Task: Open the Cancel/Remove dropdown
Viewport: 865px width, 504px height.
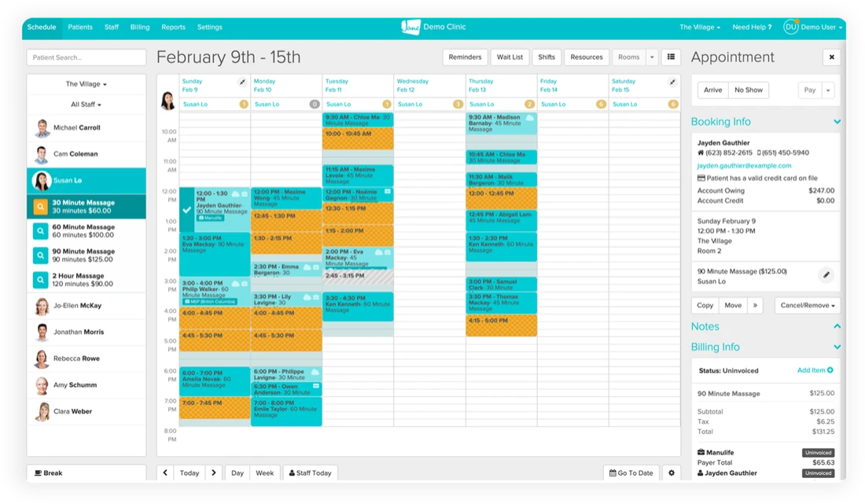Action: coord(807,305)
